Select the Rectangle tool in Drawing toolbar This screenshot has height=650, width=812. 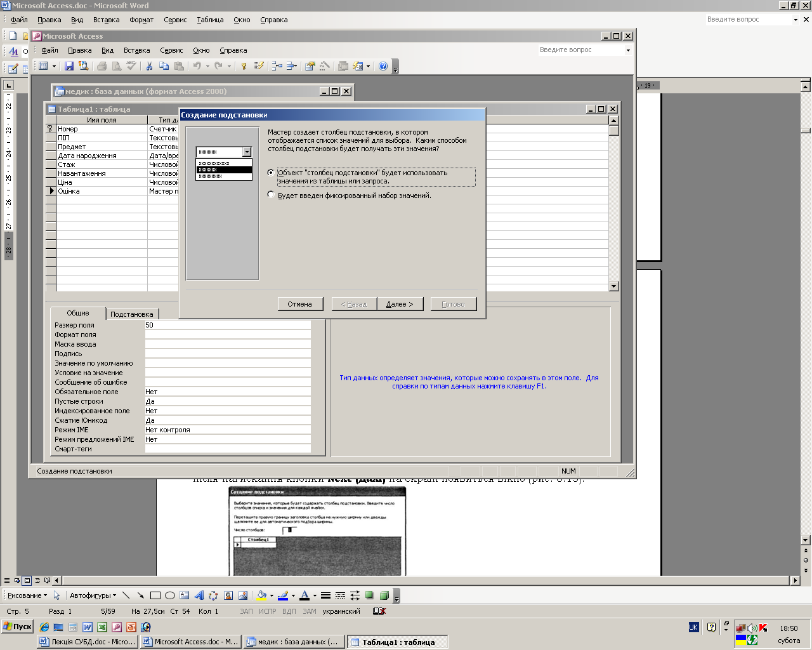pos(155,595)
